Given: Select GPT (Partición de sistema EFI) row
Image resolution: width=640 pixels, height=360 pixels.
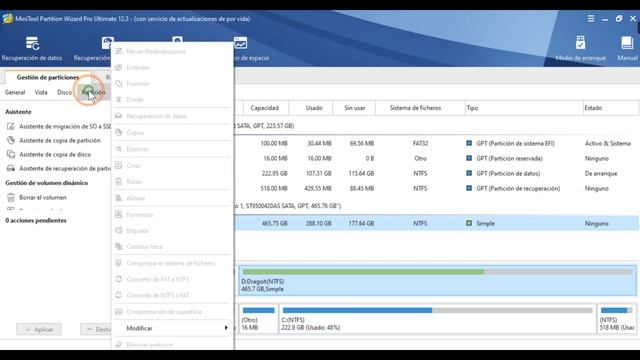Looking at the screenshot, I should click(x=436, y=143).
